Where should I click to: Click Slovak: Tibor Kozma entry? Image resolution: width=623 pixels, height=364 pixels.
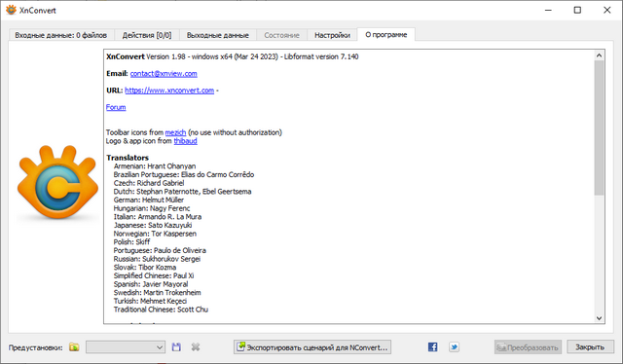[145, 268]
